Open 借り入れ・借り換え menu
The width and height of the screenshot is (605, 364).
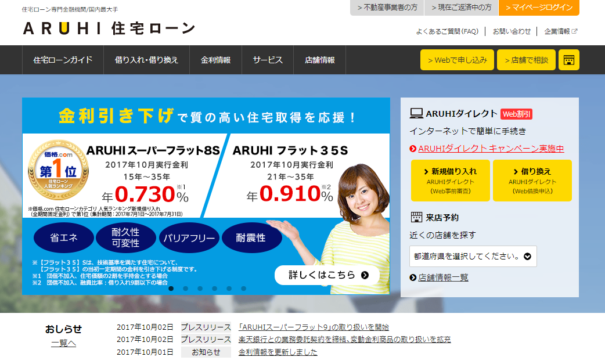click(147, 60)
